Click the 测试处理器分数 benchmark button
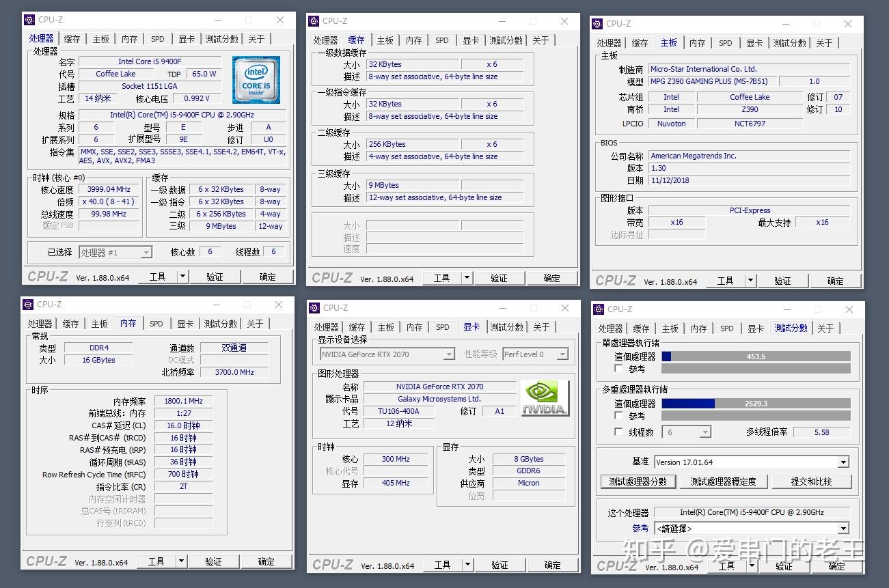The image size is (889, 588). (638, 481)
